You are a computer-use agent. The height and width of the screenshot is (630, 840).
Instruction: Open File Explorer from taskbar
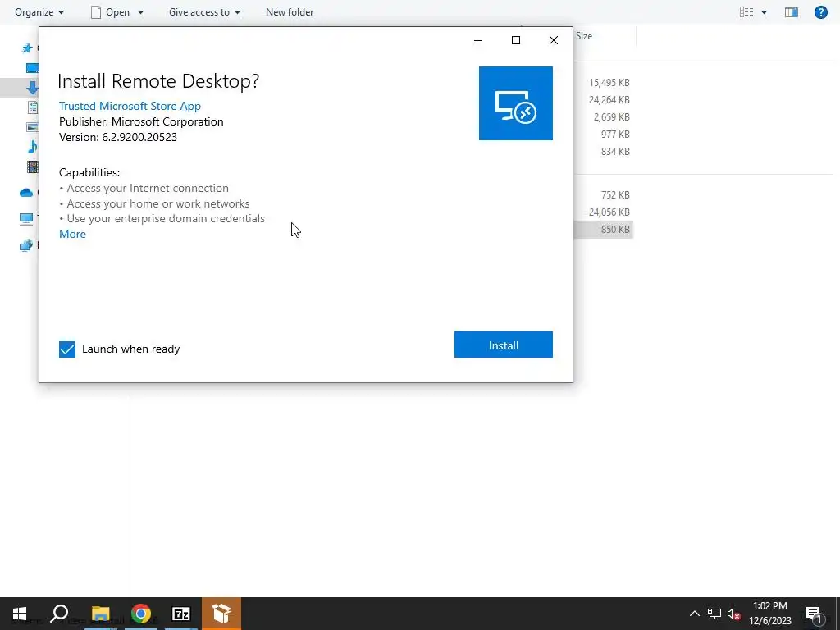point(100,614)
